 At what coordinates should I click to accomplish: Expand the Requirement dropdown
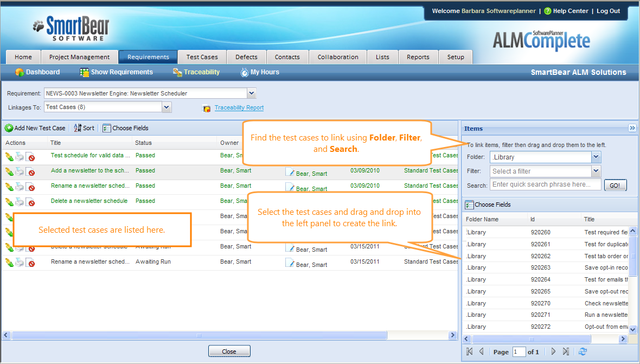pyautogui.click(x=251, y=93)
